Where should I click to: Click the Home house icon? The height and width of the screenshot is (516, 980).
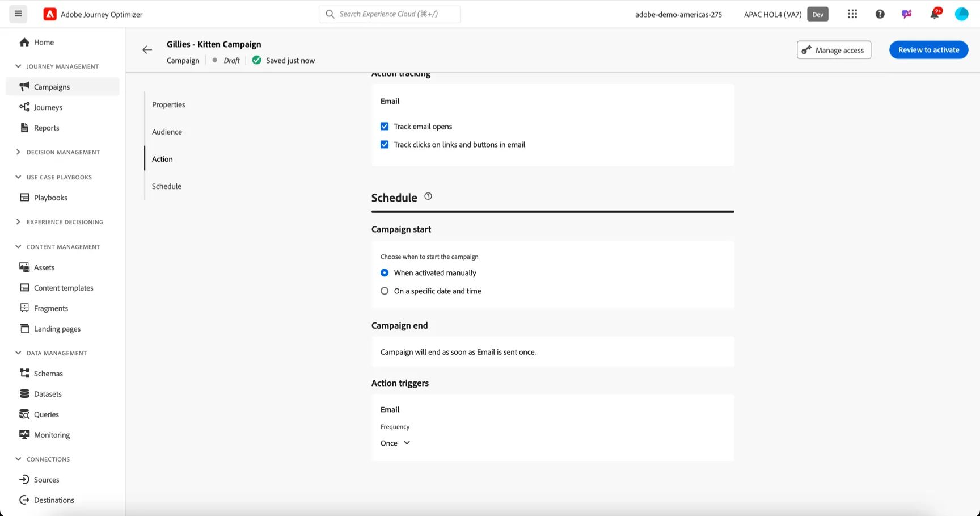coord(24,42)
